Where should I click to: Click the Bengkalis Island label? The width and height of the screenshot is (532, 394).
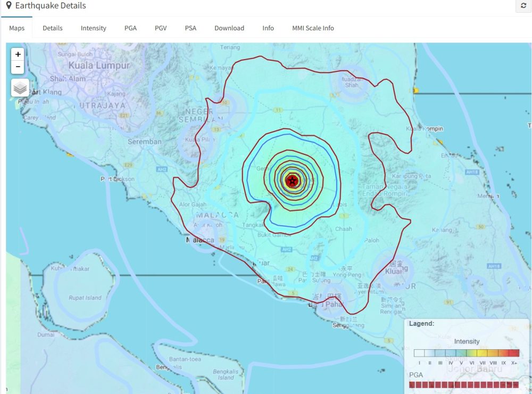pos(225,374)
